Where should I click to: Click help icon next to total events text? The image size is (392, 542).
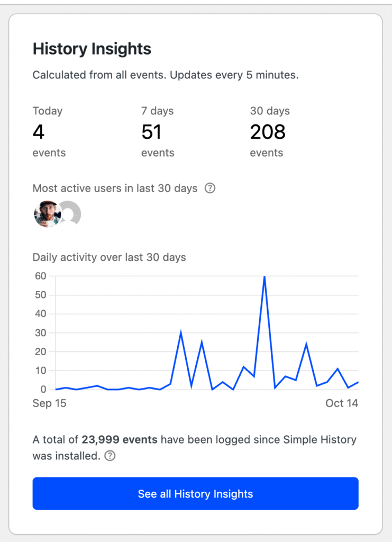click(x=110, y=456)
